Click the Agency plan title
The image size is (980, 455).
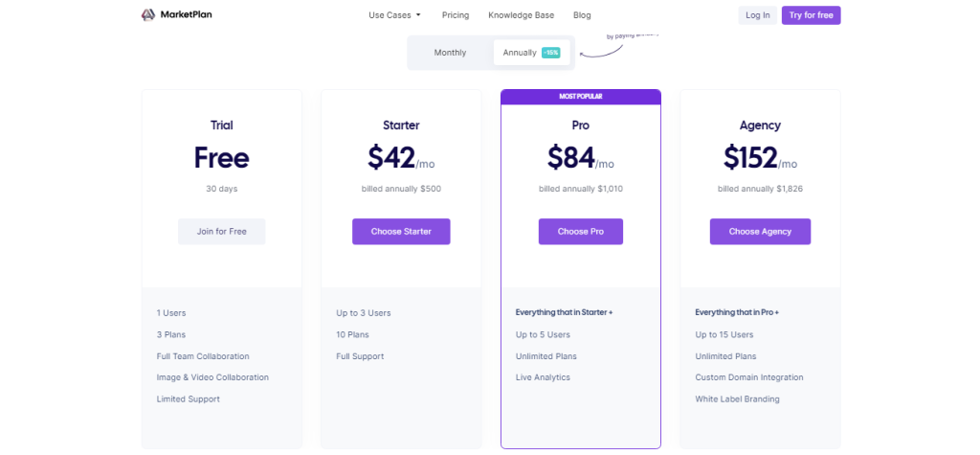click(x=760, y=125)
